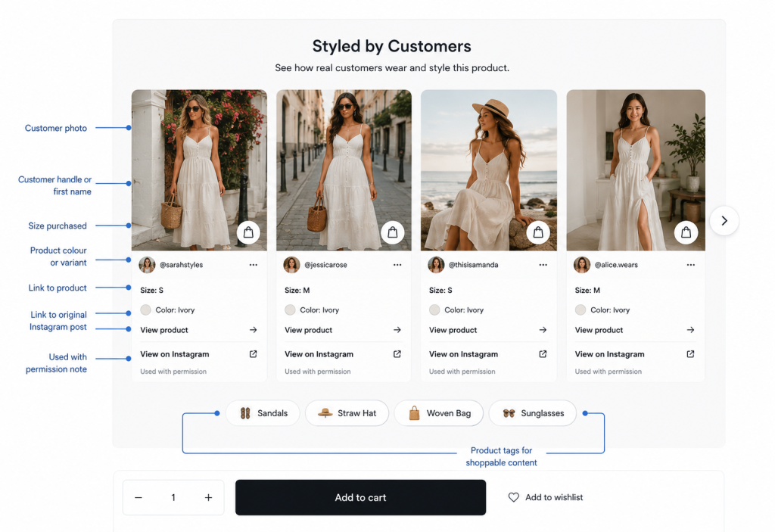This screenshot has width=775, height=532.
Task: Click the @thisisamanda handle text
Action: coord(474,265)
